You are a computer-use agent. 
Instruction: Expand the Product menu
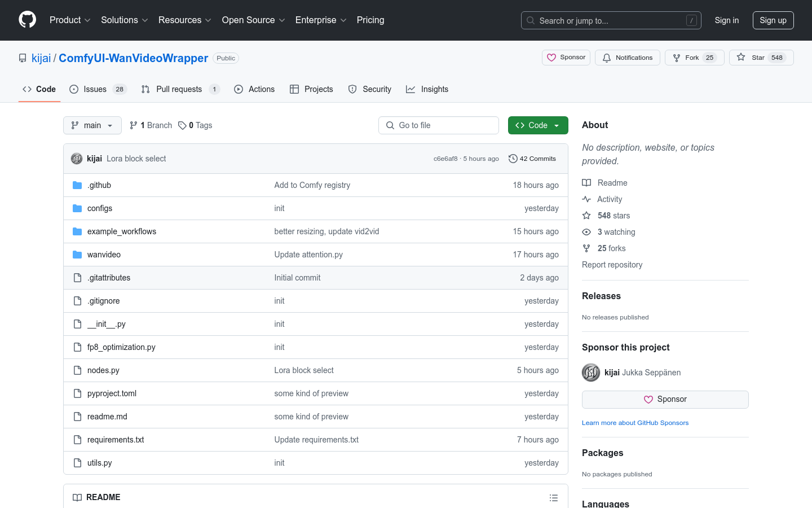70,20
